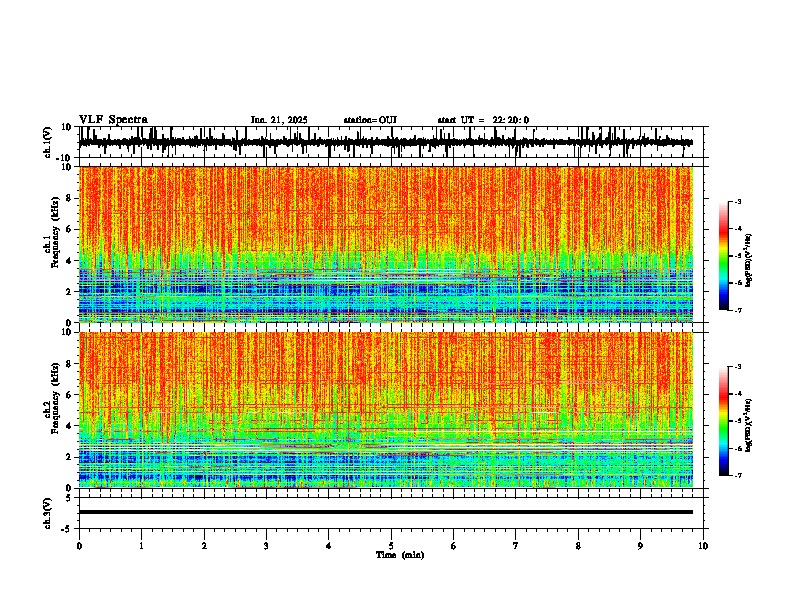Click the ch.2 frequency tick '2'
The height and width of the screenshot is (612, 792).
point(69,457)
